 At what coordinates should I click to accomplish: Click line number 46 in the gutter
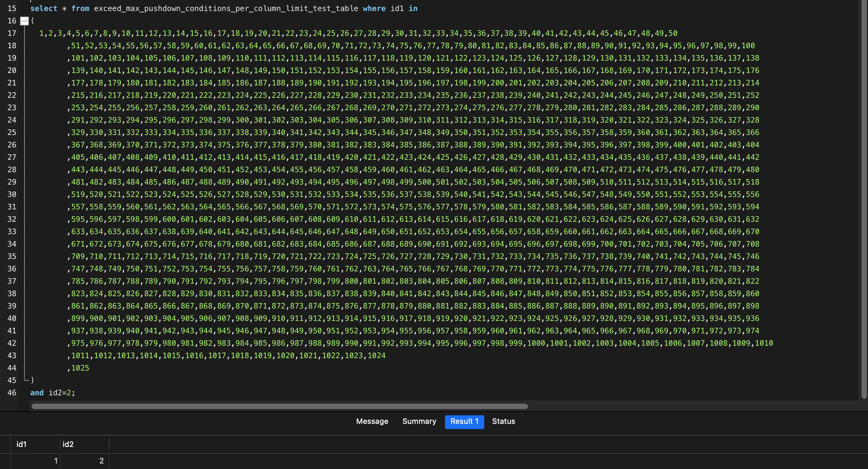point(12,393)
